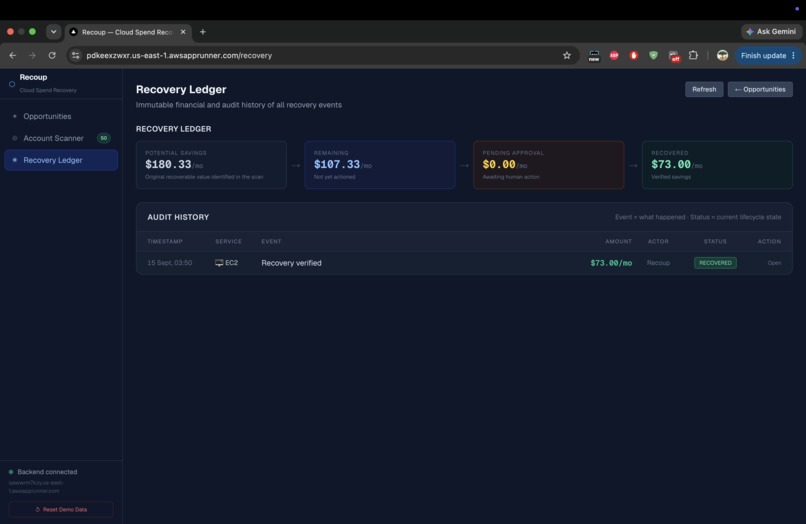Click the Remaining $107.33 card
806x524 pixels.
pyautogui.click(x=380, y=165)
